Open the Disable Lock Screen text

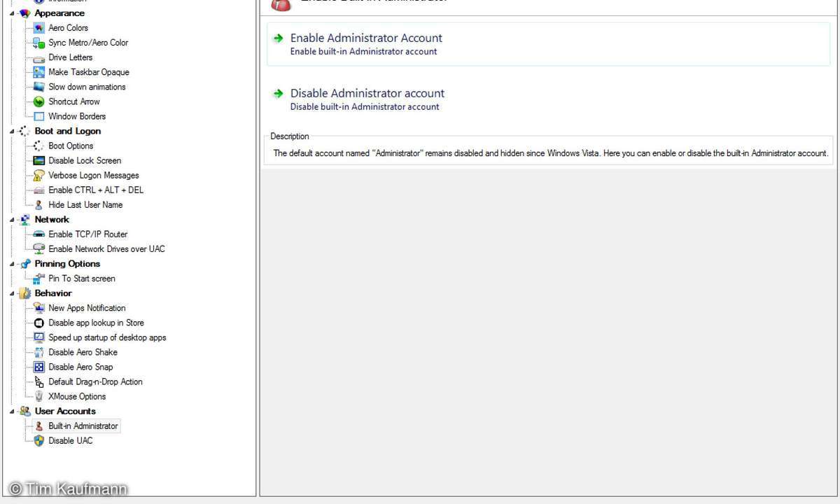85,160
